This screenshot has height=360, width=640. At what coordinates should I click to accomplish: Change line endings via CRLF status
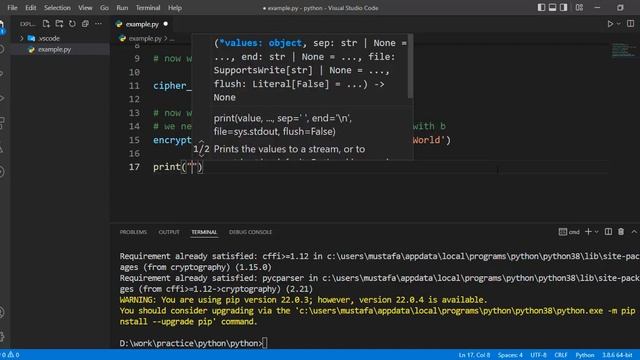(x=561, y=355)
